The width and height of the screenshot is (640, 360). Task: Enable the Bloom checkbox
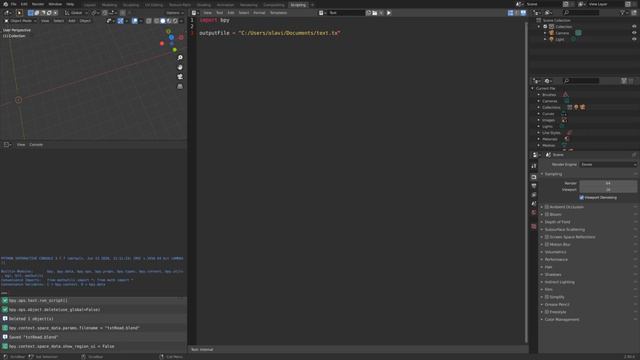[x=547, y=214]
